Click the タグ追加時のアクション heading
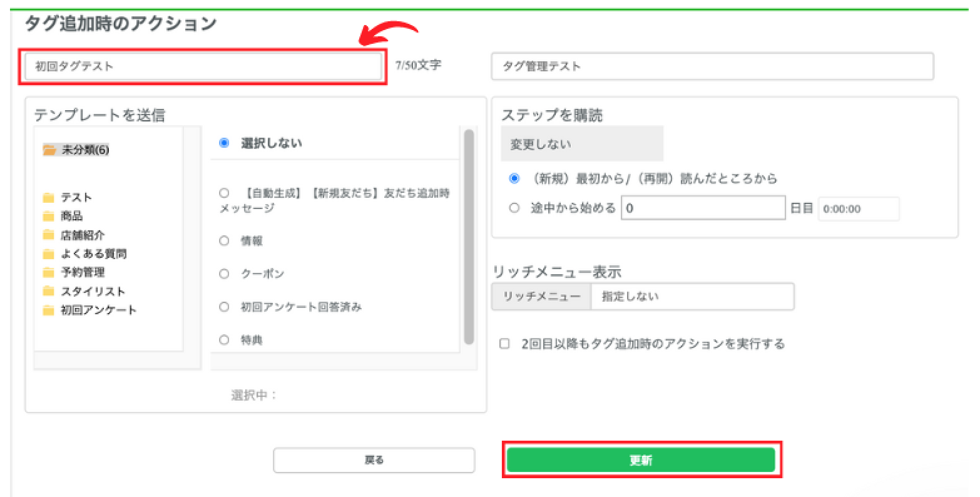Image resolution: width=980 pixels, height=497 pixels. (x=120, y=24)
